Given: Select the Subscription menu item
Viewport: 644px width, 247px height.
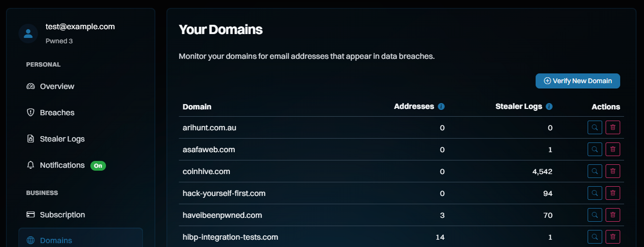Looking at the screenshot, I should point(62,215).
